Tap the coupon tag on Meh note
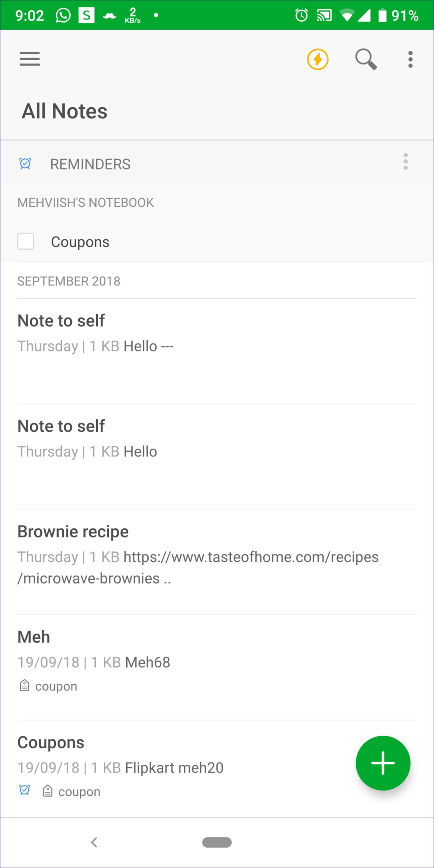 click(55, 686)
